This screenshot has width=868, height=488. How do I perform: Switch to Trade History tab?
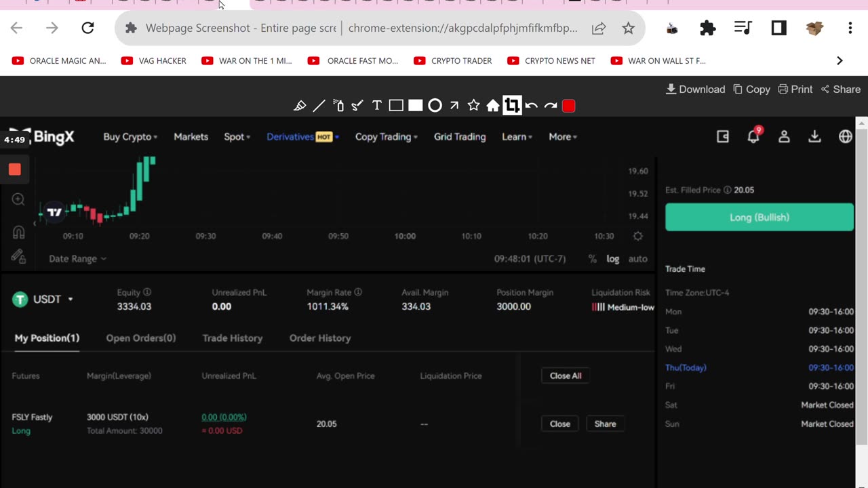pyautogui.click(x=233, y=338)
